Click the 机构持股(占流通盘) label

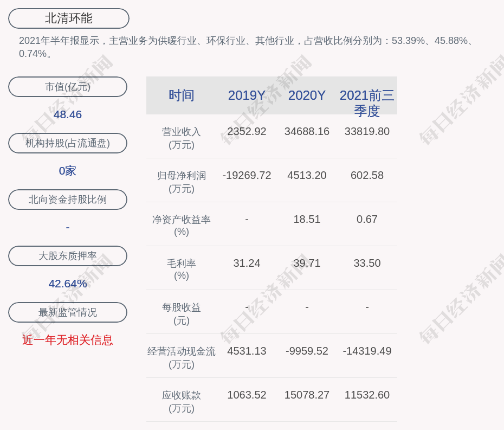tap(68, 143)
